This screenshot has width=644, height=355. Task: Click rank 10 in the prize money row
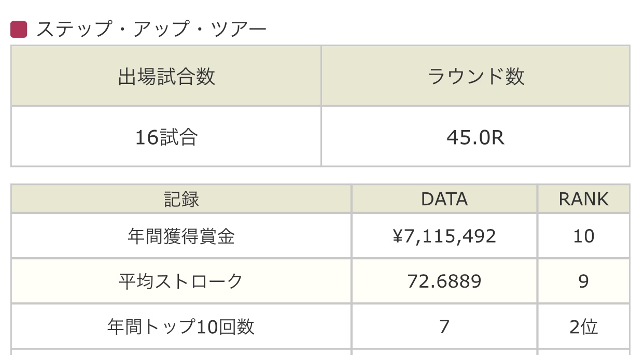coord(584,236)
